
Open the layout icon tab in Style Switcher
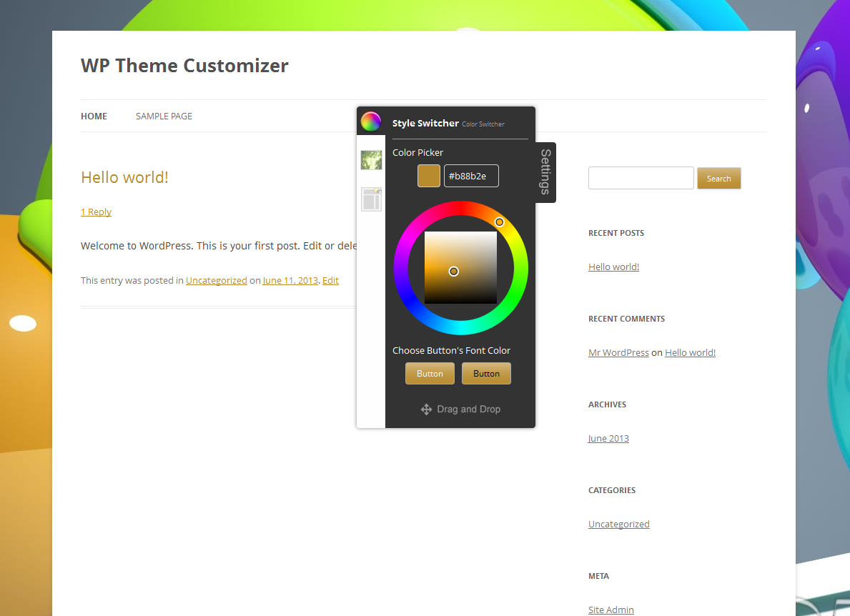pyautogui.click(x=371, y=199)
